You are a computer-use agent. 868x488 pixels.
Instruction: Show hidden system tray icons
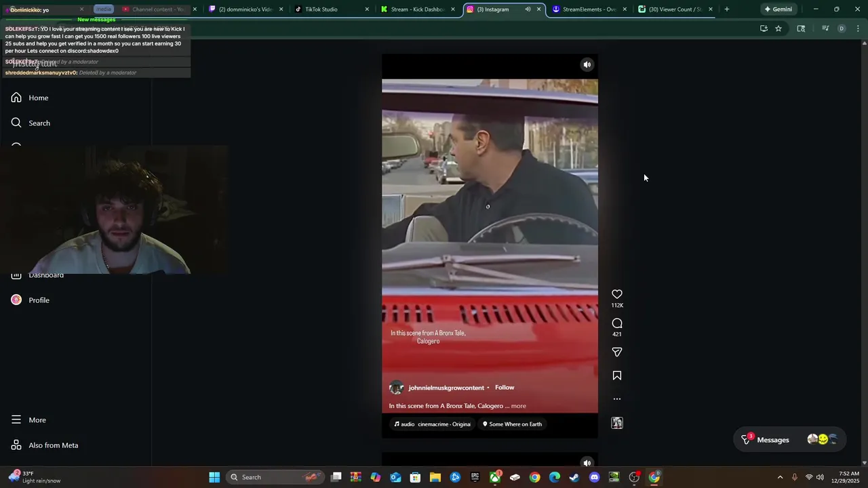[x=780, y=477]
